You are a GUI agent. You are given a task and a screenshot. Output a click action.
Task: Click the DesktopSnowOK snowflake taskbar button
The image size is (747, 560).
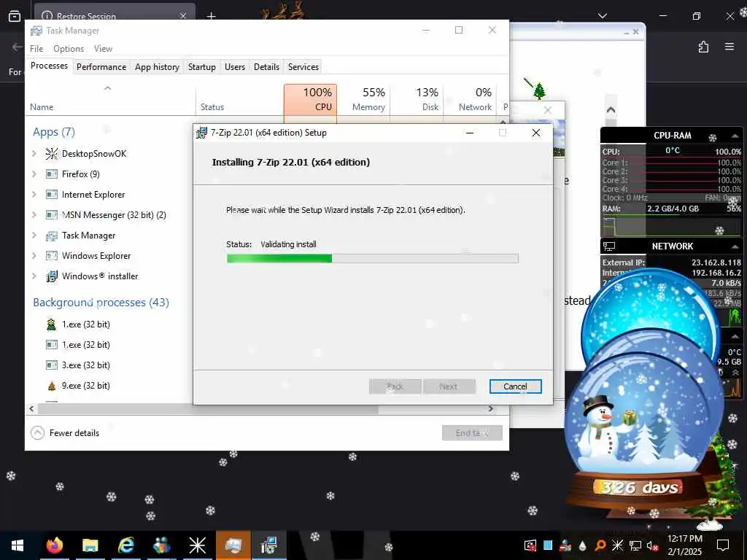click(x=197, y=545)
